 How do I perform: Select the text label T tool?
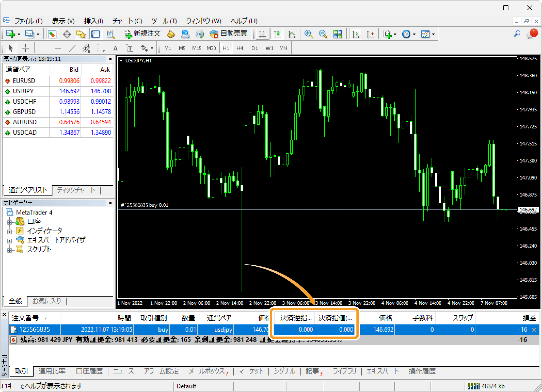(130, 48)
